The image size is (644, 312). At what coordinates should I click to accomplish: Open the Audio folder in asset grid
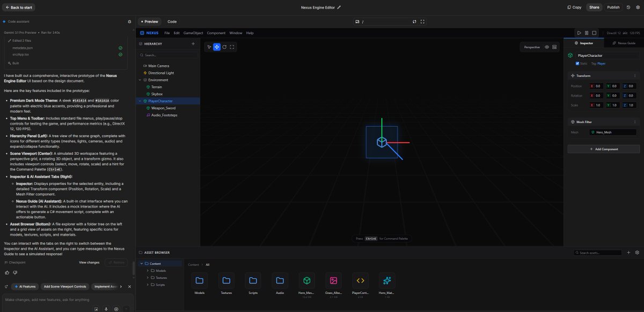point(280,280)
